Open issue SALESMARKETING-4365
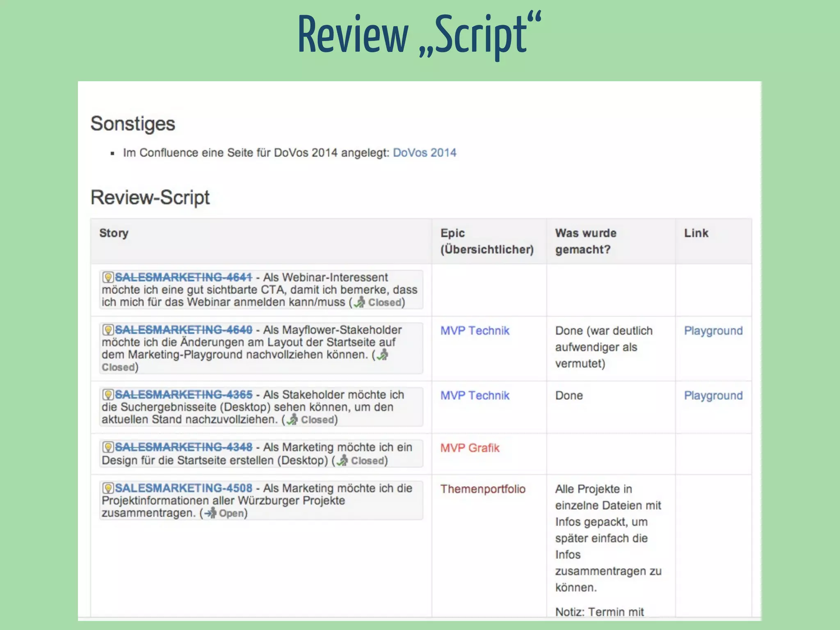The width and height of the screenshot is (840, 630). click(x=183, y=395)
